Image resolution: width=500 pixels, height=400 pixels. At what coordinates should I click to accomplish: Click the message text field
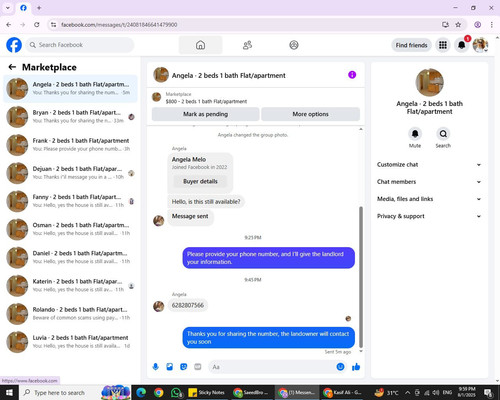272,367
